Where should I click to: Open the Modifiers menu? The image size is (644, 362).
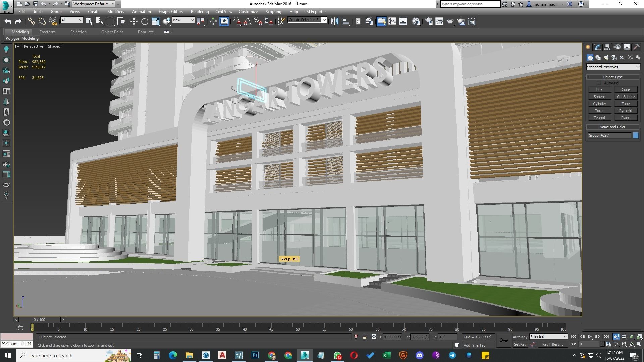pos(115,12)
